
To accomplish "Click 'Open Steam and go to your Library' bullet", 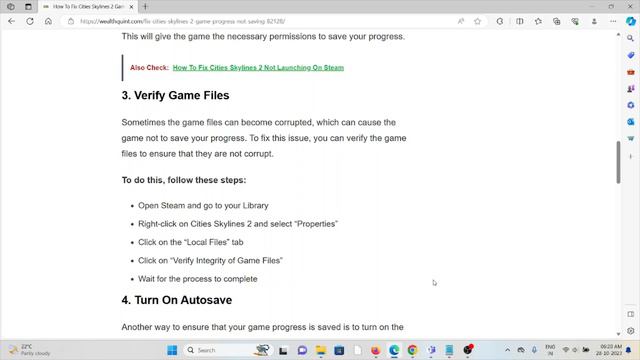I will tap(203, 206).
